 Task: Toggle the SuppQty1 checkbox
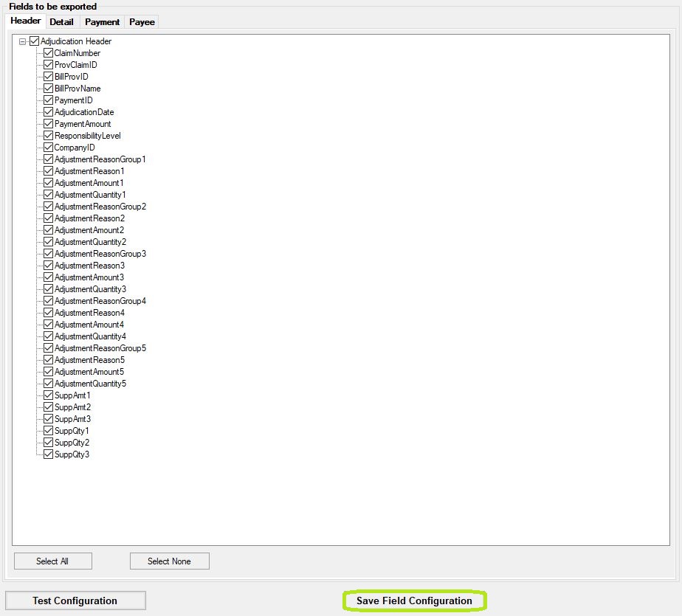[48, 431]
